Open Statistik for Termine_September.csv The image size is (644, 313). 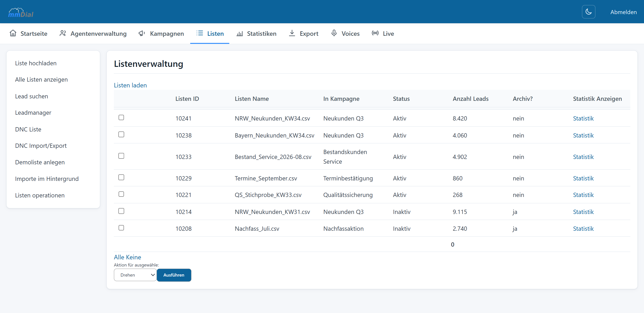point(583,178)
